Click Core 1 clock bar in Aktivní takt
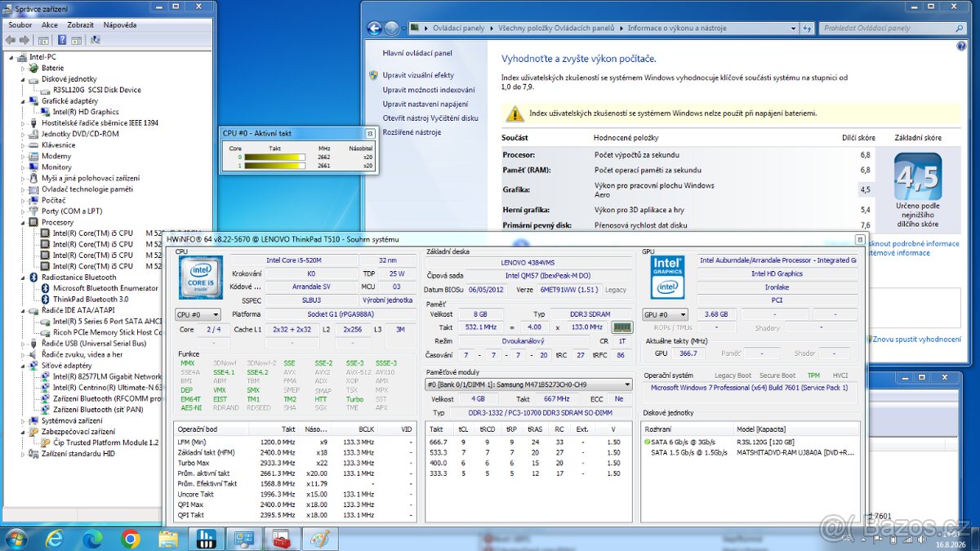 (275, 166)
